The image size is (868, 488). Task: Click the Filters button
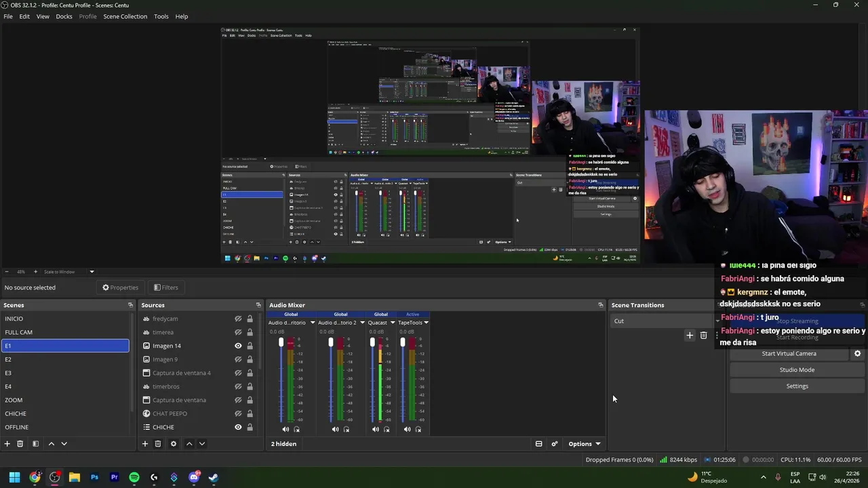(165, 287)
